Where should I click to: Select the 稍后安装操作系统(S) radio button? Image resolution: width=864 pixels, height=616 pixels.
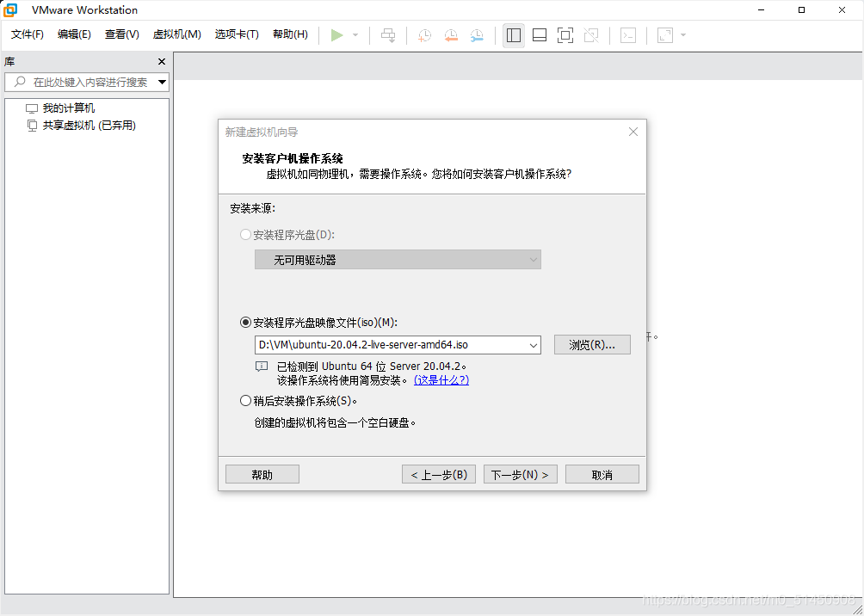coord(246,401)
